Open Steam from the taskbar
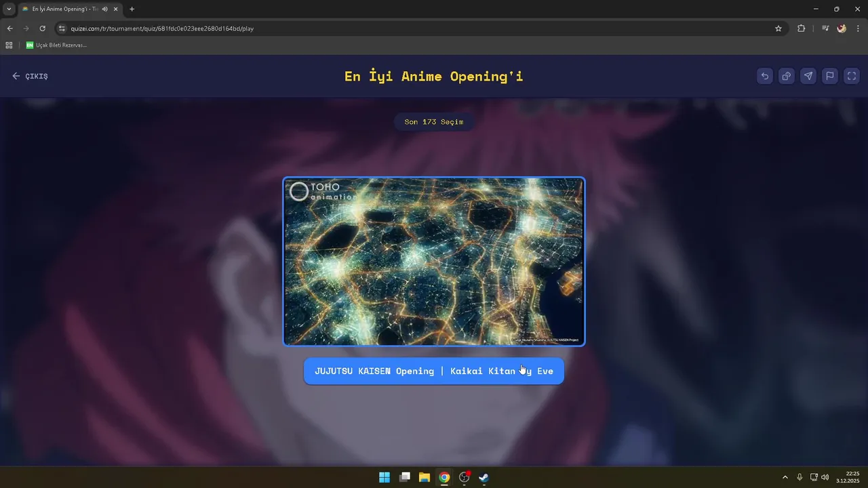This screenshot has height=488, width=868. 484,477
